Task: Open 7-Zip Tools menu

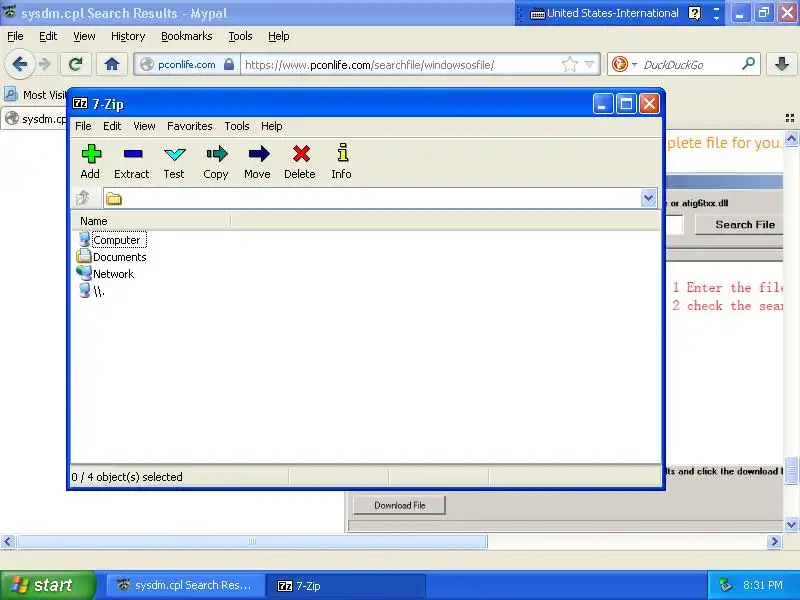Action: [x=237, y=126]
